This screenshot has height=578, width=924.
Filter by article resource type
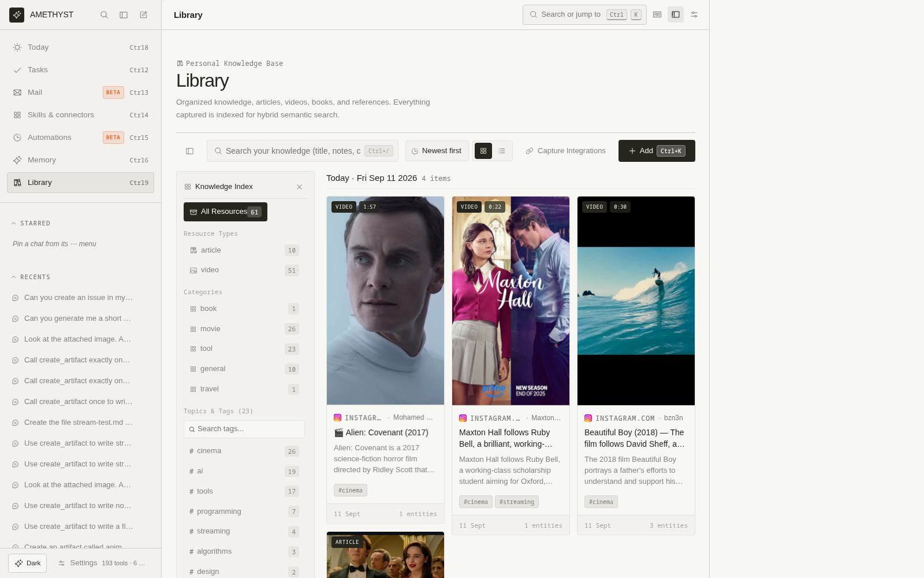(x=245, y=250)
